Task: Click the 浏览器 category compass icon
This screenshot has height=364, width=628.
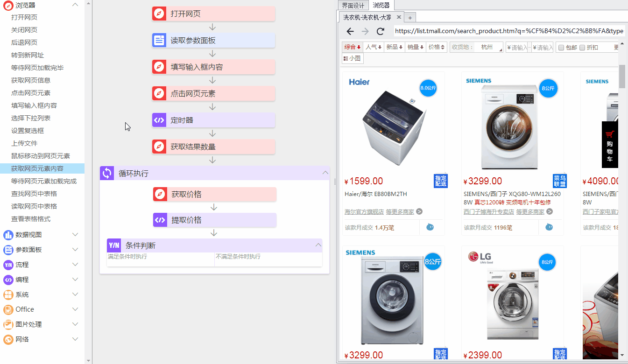Action: point(8,5)
